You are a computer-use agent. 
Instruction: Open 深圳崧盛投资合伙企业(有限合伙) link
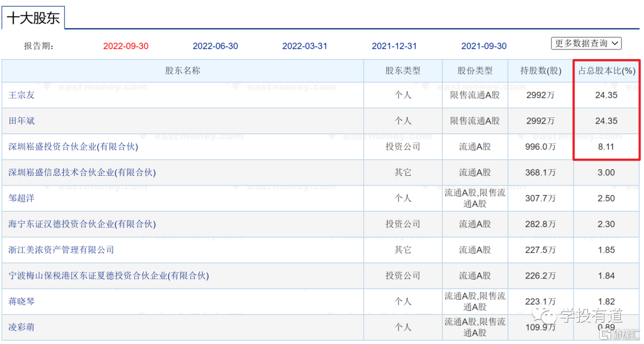coord(73,147)
